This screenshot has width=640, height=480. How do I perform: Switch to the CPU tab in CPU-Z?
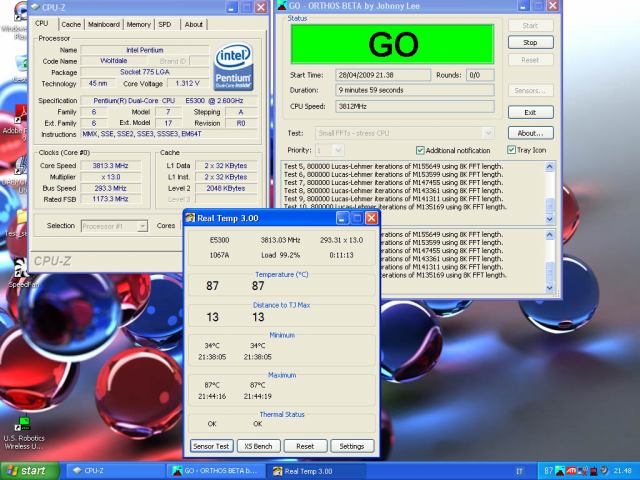(42, 24)
